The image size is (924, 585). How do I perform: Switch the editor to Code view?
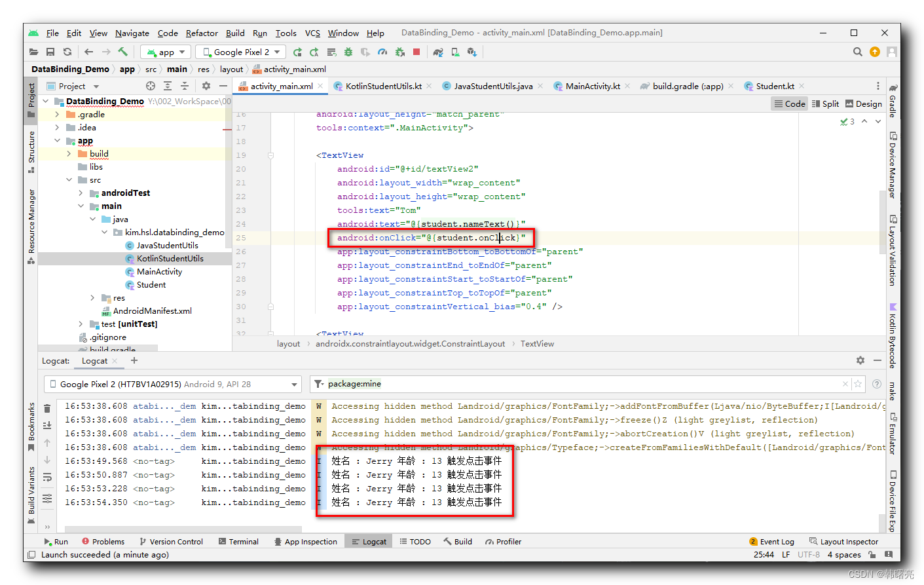click(x=790, y=104)
